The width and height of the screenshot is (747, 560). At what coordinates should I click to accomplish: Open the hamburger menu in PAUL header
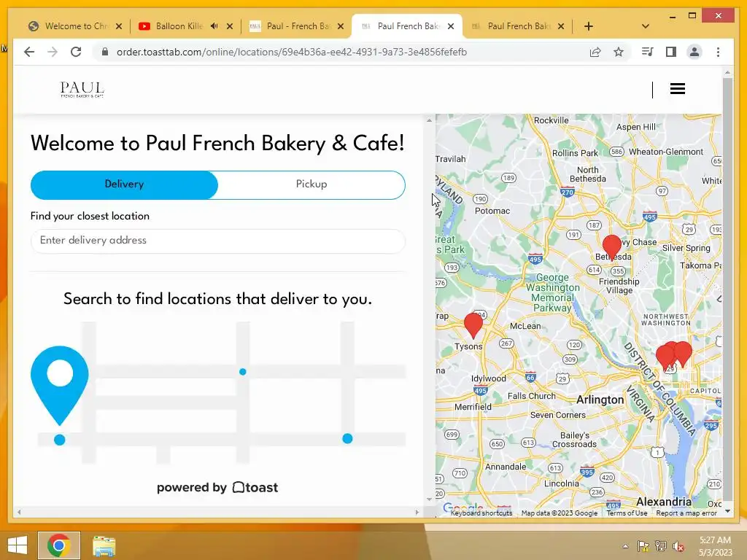pos(678,88)
